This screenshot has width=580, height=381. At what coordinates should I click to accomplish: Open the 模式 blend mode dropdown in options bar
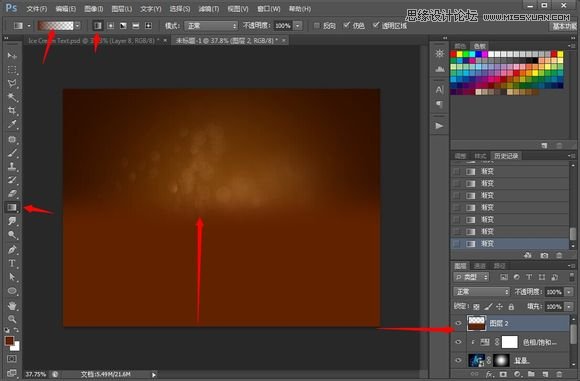point(211,26)
